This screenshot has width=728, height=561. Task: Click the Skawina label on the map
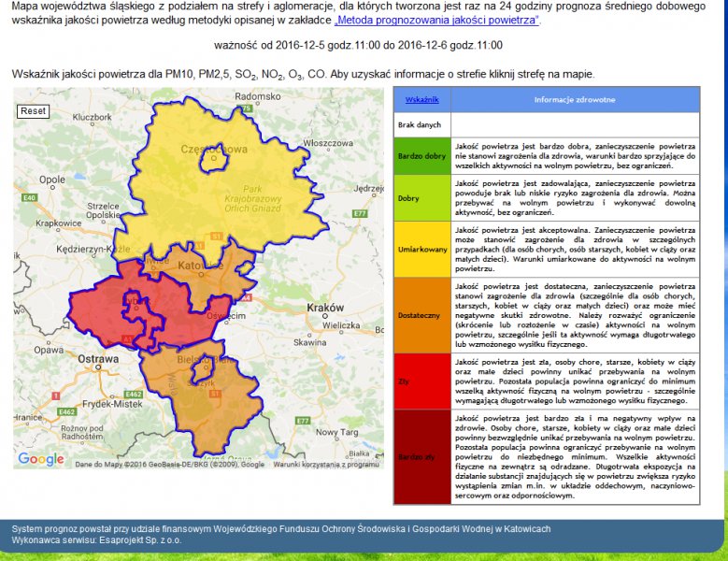pyautogui.click(x=309, y=343)
